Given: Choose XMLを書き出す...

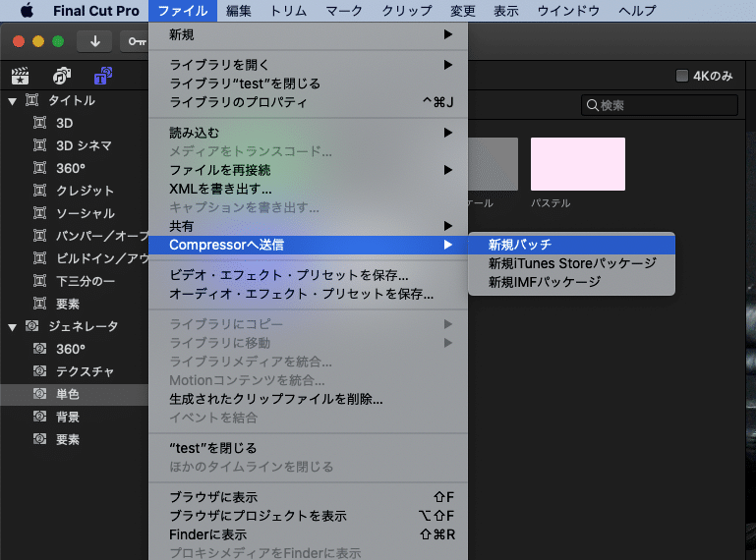Looking at the screenshot, I should coord(308,189).
